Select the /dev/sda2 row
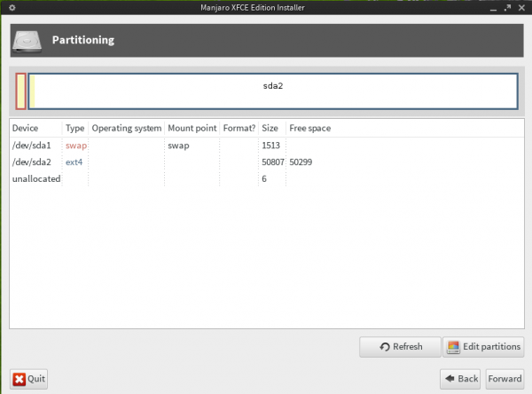The image size is (532, 394). coord(267,162)
